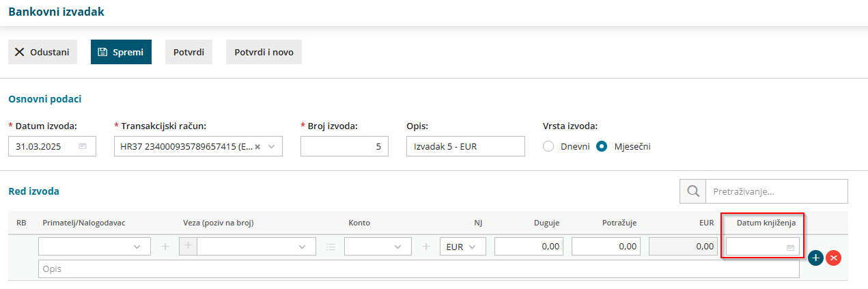Focus the Pretraživanje search field
The height and width of the screenshot is (289, 868).
click(776, 191)
